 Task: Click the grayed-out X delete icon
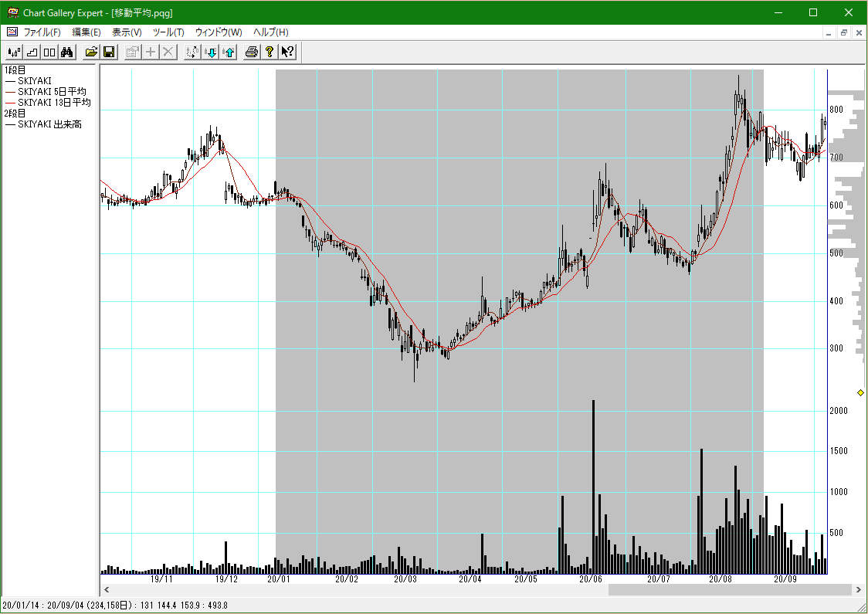click(168, 52)
